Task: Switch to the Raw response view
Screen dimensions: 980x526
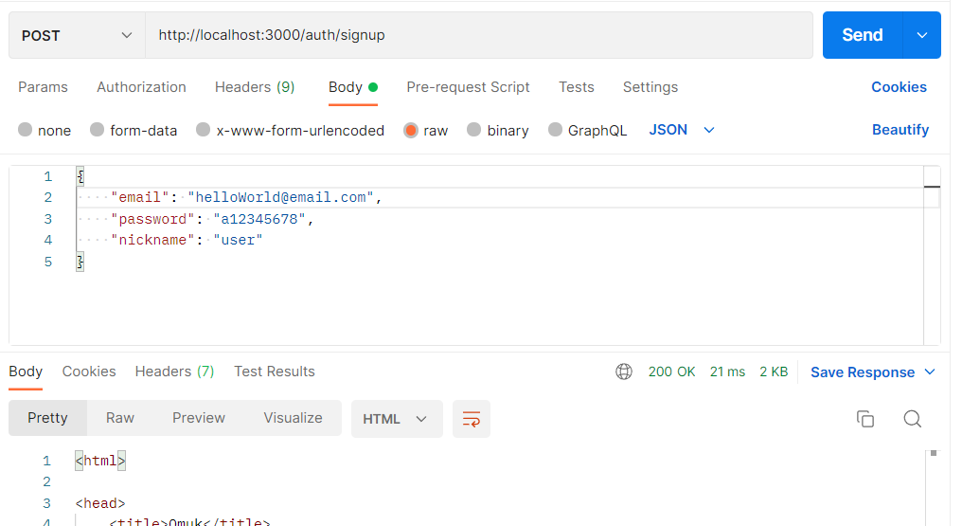Action: 120,418
